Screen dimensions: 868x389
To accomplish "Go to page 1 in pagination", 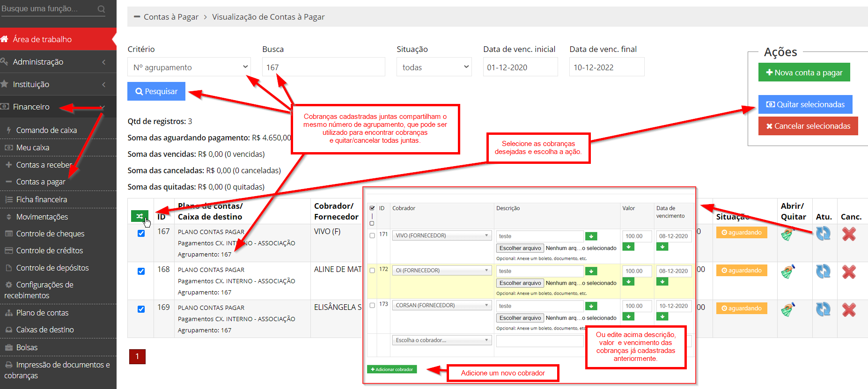I will tap(137, 356).
